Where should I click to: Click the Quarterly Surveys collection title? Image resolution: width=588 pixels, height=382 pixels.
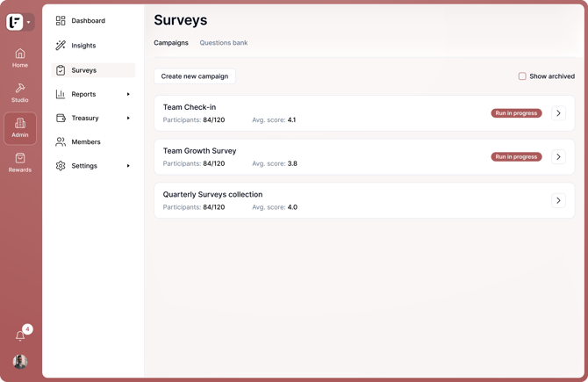pos(212,194)
